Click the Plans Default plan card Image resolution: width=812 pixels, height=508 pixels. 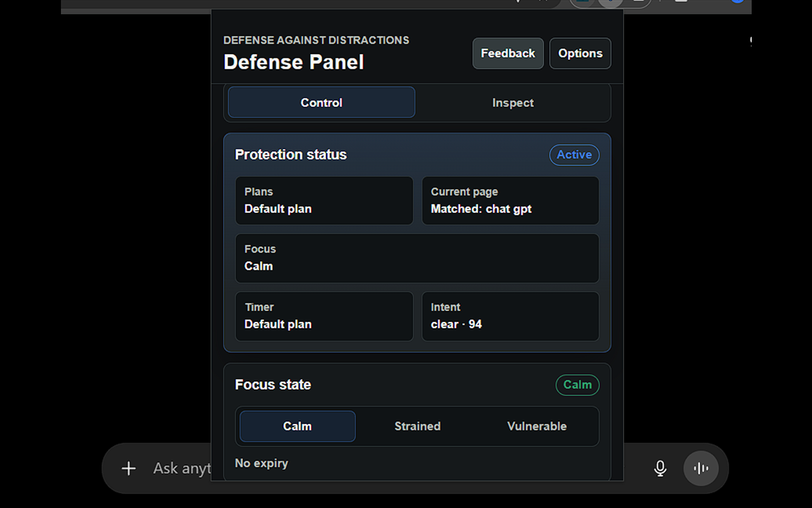(x=324, y=201)
